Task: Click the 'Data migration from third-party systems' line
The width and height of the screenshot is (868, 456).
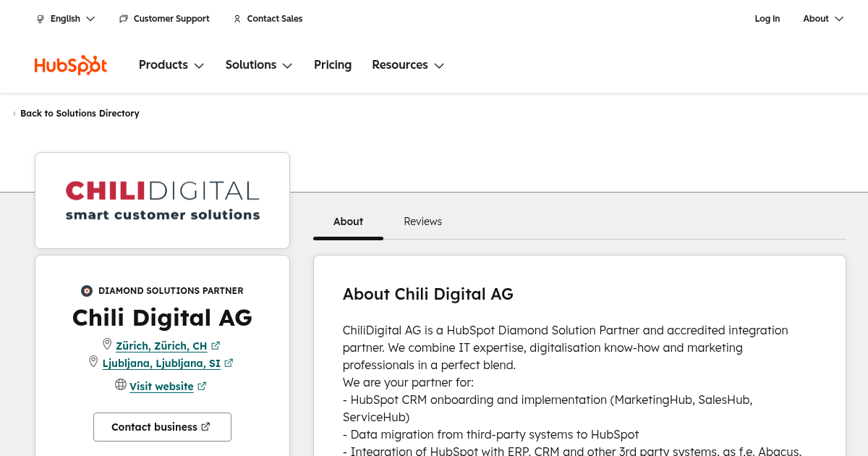Action: tap(491, 434)
